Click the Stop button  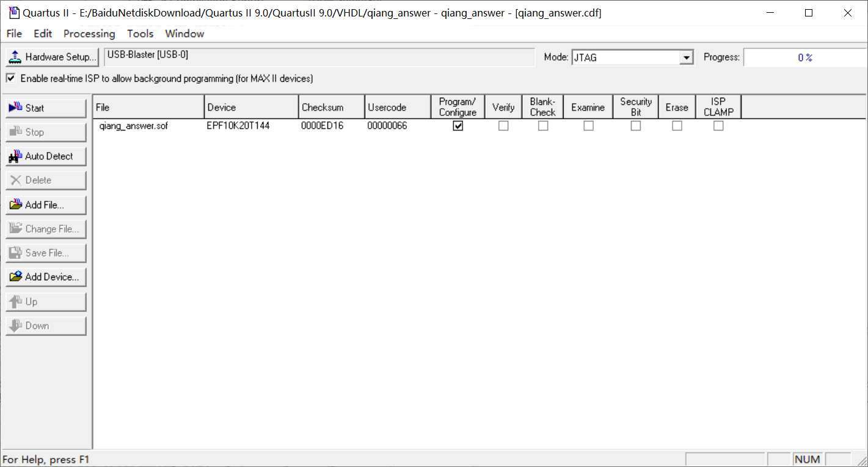pos(46,132)
